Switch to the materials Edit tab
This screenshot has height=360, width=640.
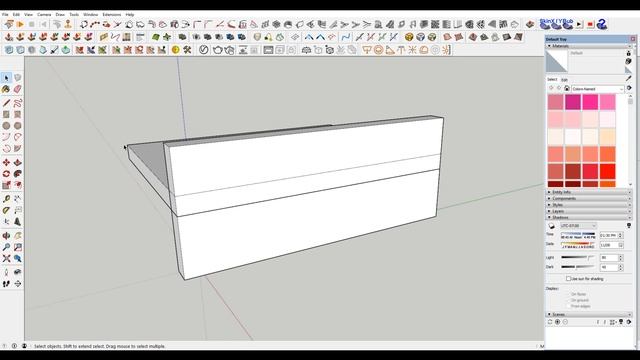click(564, 80)
